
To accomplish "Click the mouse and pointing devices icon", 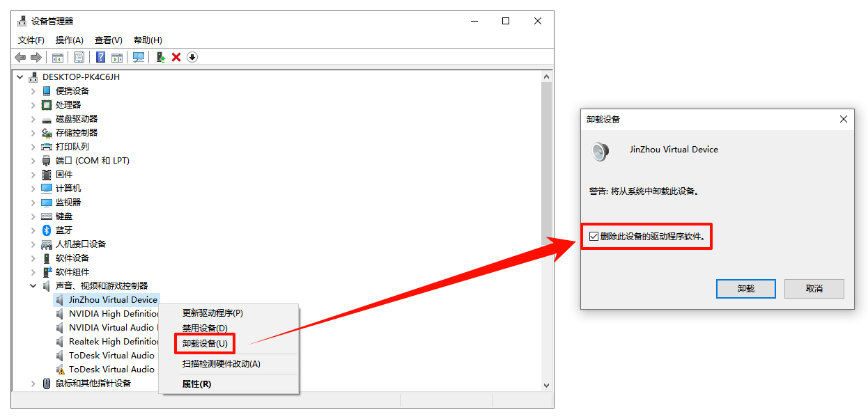I will [47, 384].
